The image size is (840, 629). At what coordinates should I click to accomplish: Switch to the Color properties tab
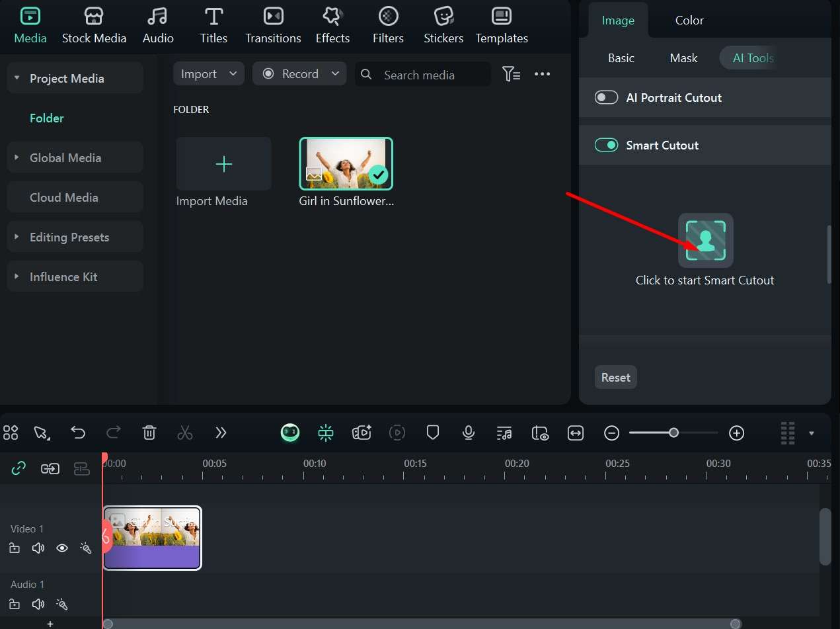(689, 21)
